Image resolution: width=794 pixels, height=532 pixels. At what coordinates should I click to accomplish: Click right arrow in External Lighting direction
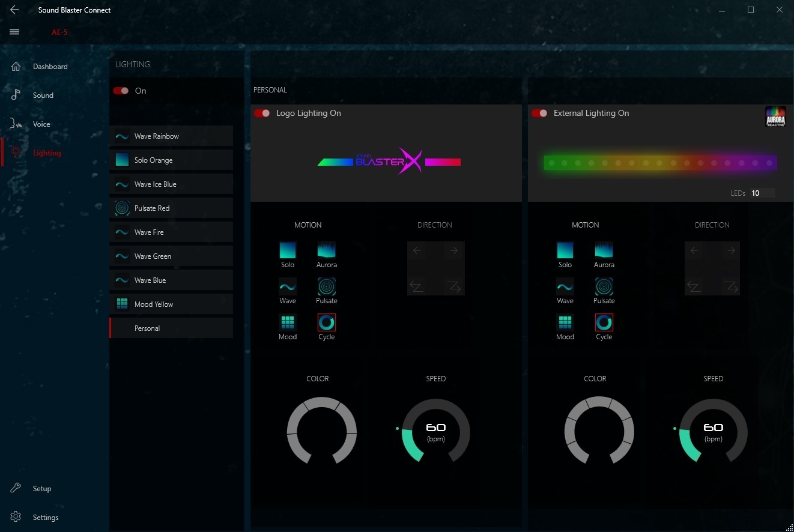click(x=731, y=251)
